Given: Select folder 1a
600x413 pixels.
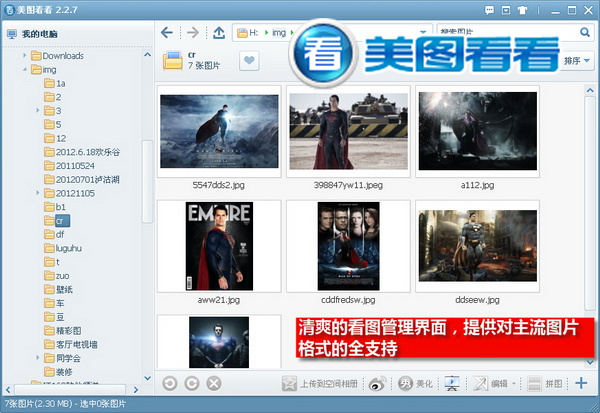Looking at the screenshot, I should [55, 83].
